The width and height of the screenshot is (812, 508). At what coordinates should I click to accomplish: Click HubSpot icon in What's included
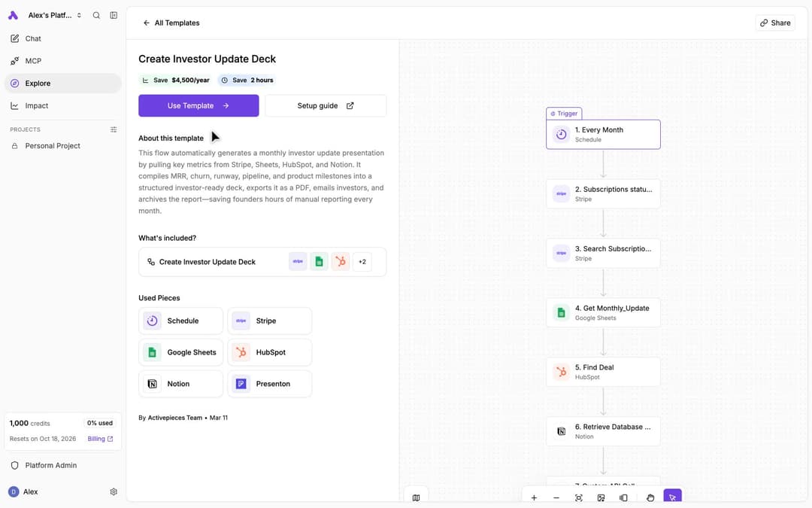coord(341,262)
